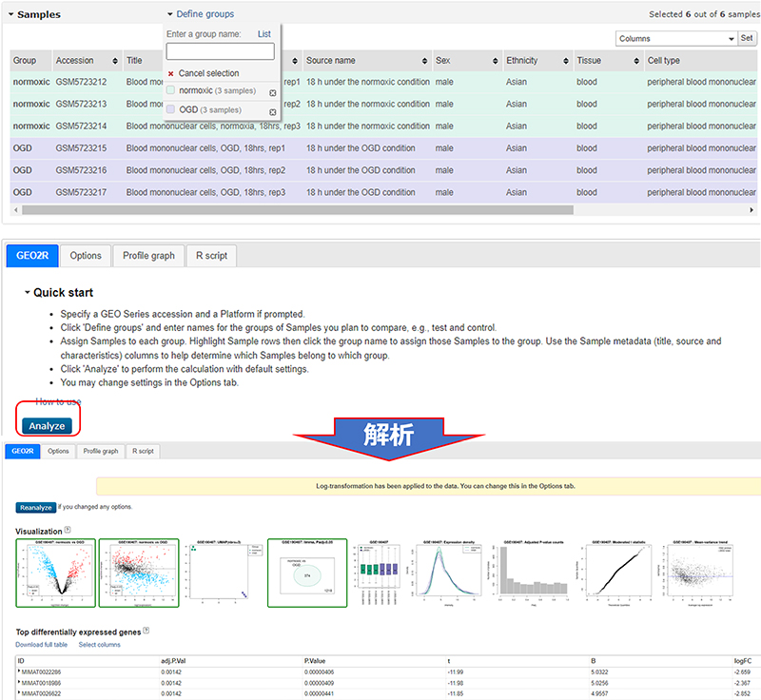Click the group name input field
This screenshot has width=761, height=700.
[x=221, y=51]
